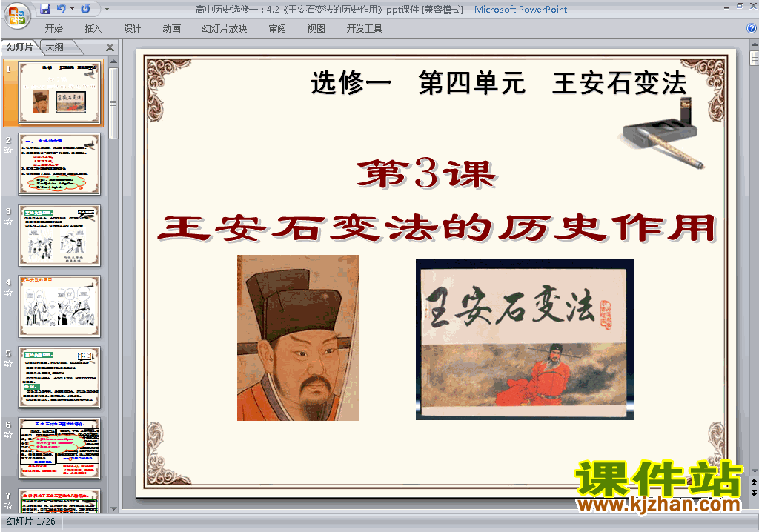Click animation star icon beside slide 5
This screenshot has width=759, height=532.
click(x=8, y=364)
